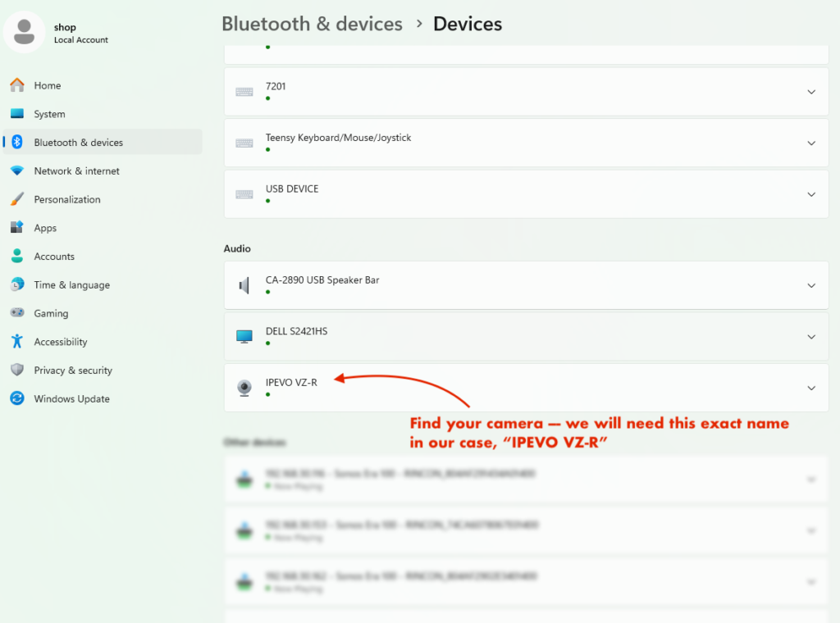This screenshot has height=623, width=840.
Task: Open the System settings page
Action: tap(49, 114)
